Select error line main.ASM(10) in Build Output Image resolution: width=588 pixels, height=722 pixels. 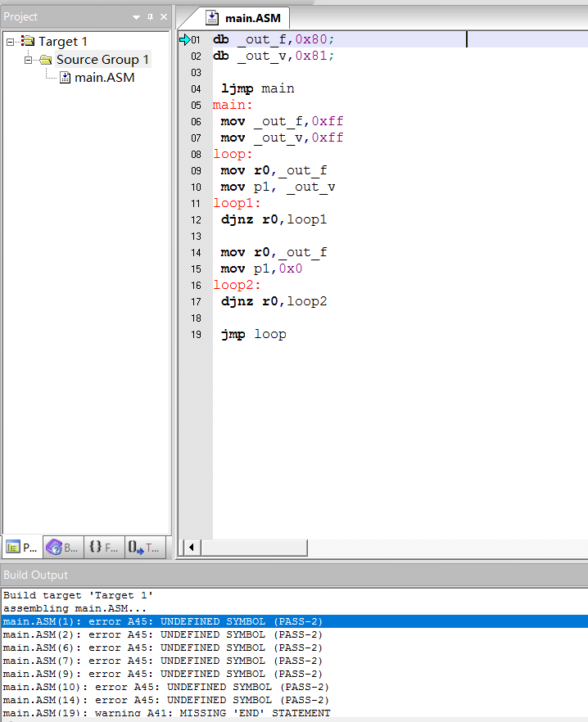point(166,687)
